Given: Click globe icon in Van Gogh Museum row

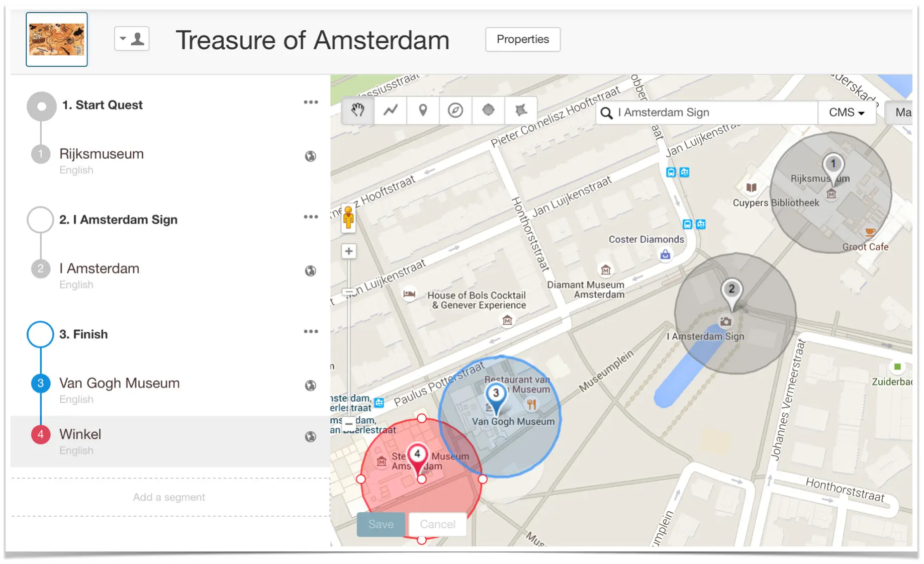Looking at the screenshot, I should point(311,386).
